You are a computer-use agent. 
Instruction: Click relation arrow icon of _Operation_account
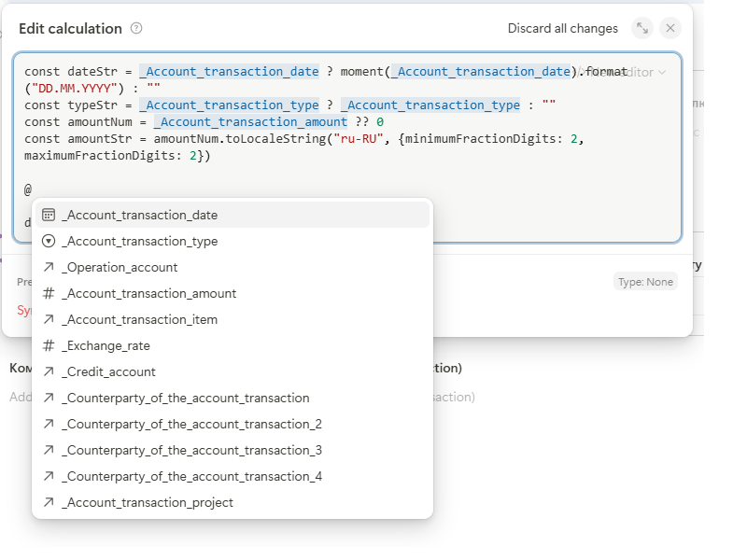pos(49,267)
